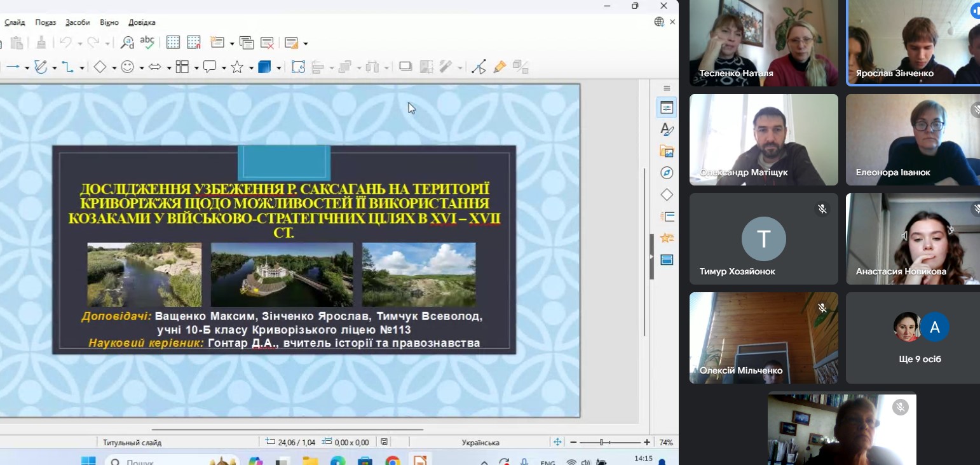
Task: Open sidebar settings hamburger menu
Action: pyautogui.click(x=667, y=88)
